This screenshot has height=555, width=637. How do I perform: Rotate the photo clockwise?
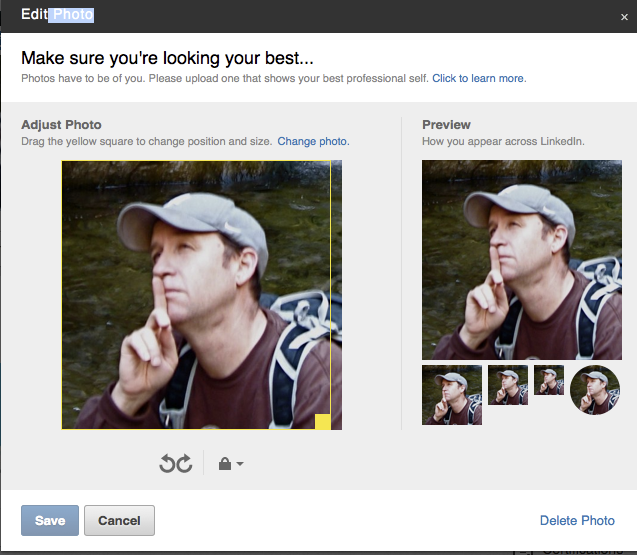(x=184, y=463)
